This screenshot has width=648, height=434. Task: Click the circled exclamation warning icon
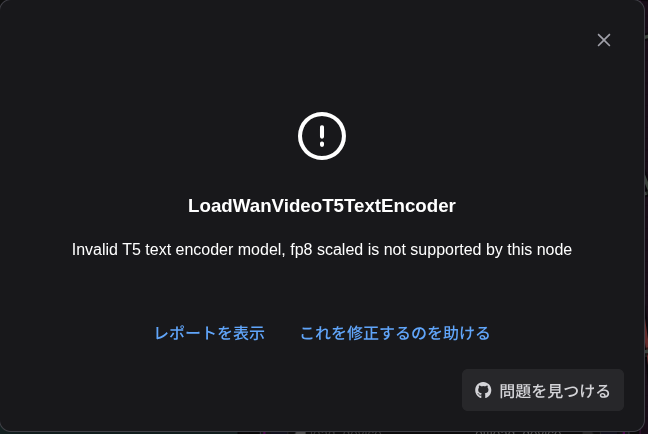pyautogui.click(x=322, y=136)
